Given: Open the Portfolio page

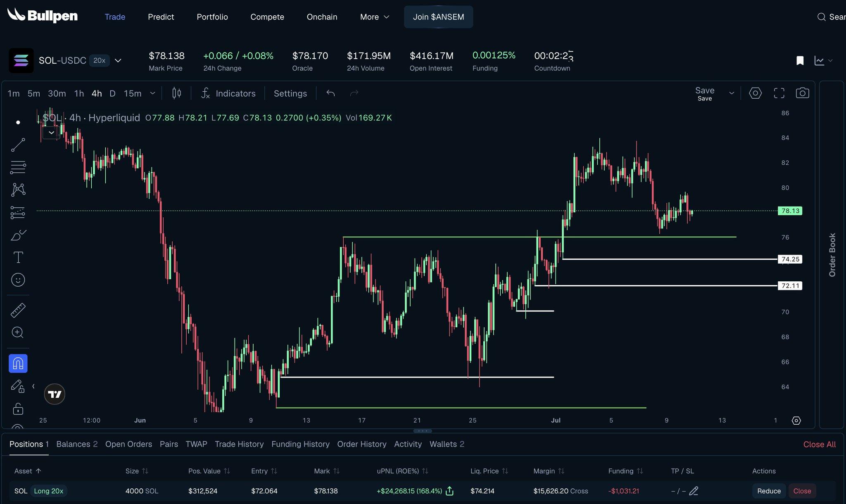Looking at the screenshot, I should tap(212, 17).
